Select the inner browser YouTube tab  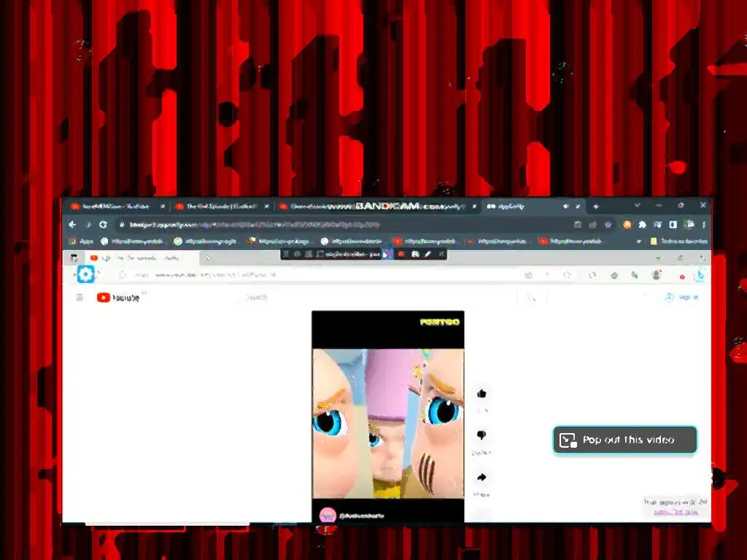tap(141, 258)
